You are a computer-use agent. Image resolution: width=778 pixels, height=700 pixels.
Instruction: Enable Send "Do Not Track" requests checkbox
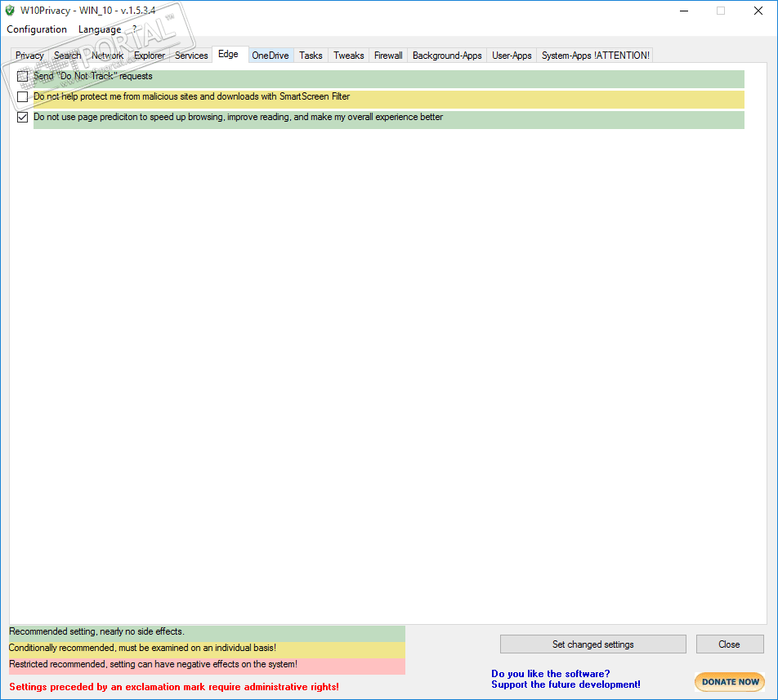(x=22, y=76)
